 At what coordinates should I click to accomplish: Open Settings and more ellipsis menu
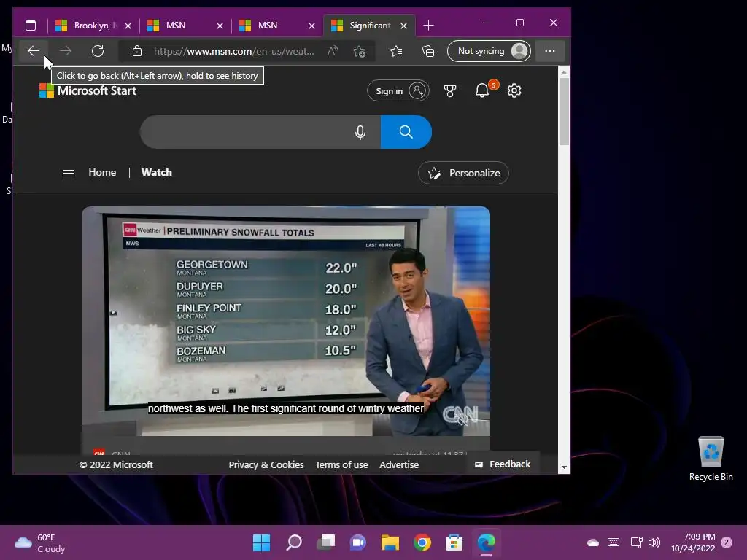550,51
